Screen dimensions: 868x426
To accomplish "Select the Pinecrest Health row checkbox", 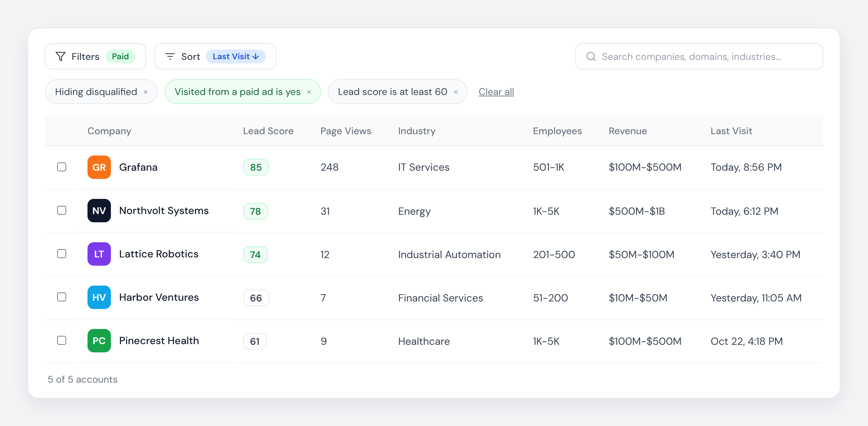I will (x=62, y=340).
